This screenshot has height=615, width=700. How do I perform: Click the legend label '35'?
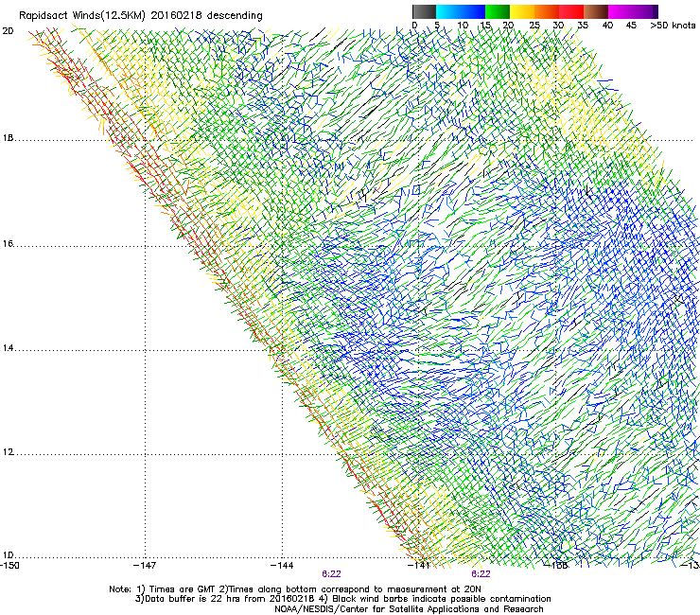[x=583, y=26]
